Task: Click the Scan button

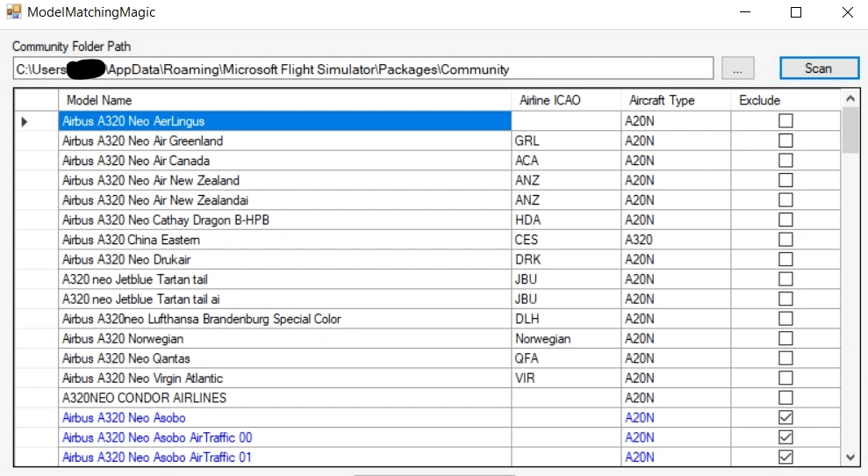Action: 819,69
